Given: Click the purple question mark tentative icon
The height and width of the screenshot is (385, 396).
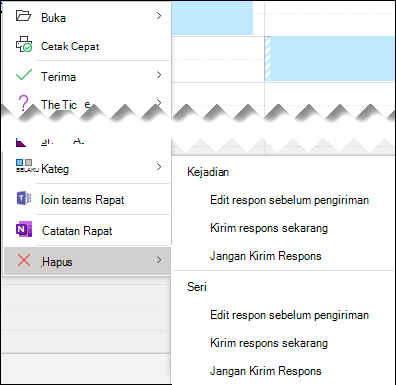Looking at the screenshot, I should pos(23,103).
